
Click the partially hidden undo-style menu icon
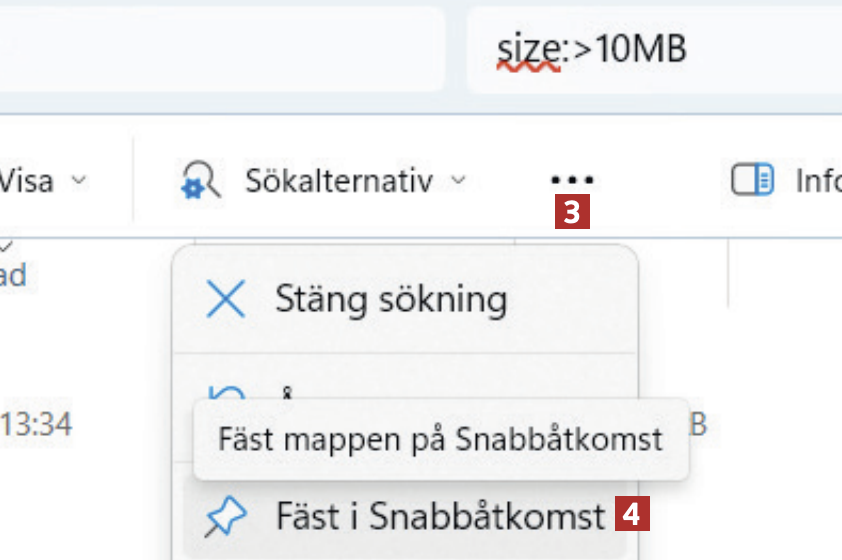222,390
